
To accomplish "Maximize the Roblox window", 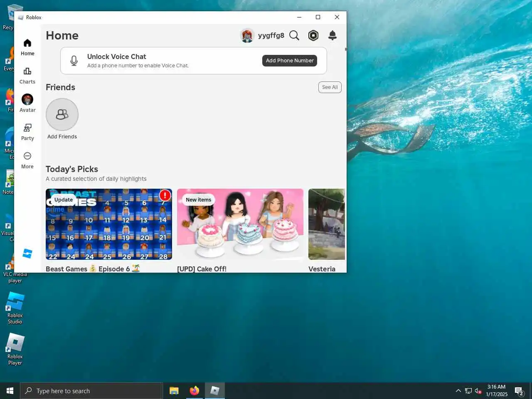I will pos(318,17).
